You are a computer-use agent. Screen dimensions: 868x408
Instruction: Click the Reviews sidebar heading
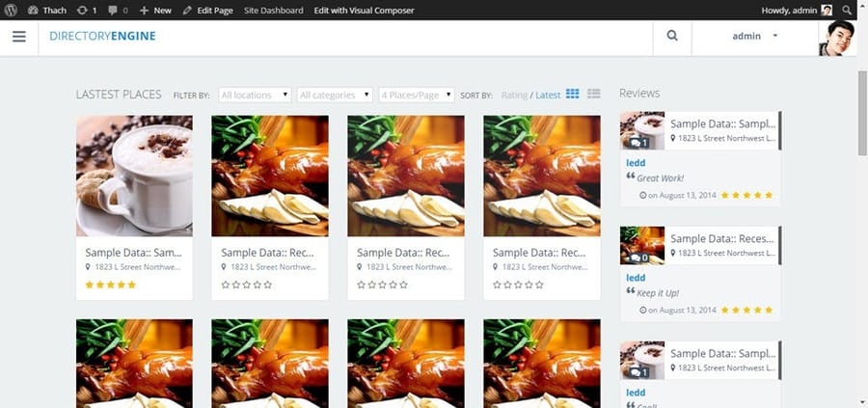pyautogui.click(x=639, y=93)
